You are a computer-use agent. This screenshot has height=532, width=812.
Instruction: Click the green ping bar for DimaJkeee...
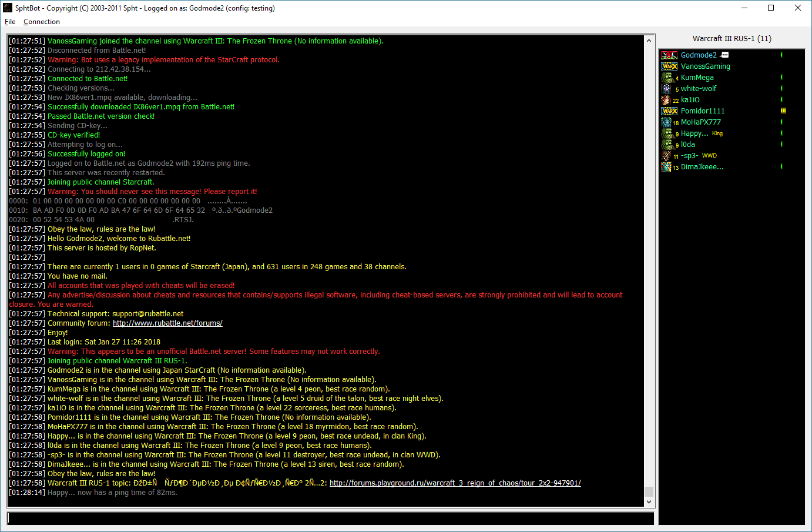point(781,166)
